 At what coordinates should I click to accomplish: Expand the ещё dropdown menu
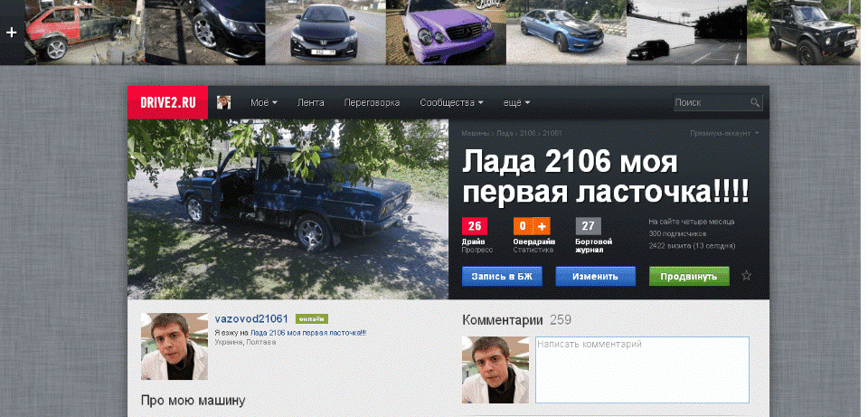click(x=516, y=102)
